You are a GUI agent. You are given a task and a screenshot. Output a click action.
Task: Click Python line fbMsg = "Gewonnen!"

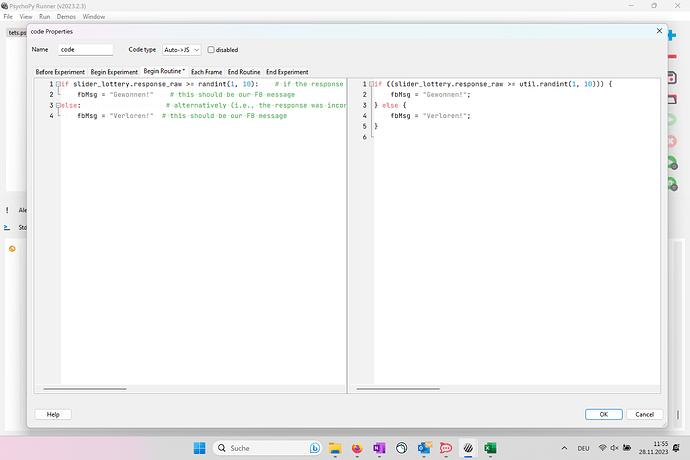point(115,95)
